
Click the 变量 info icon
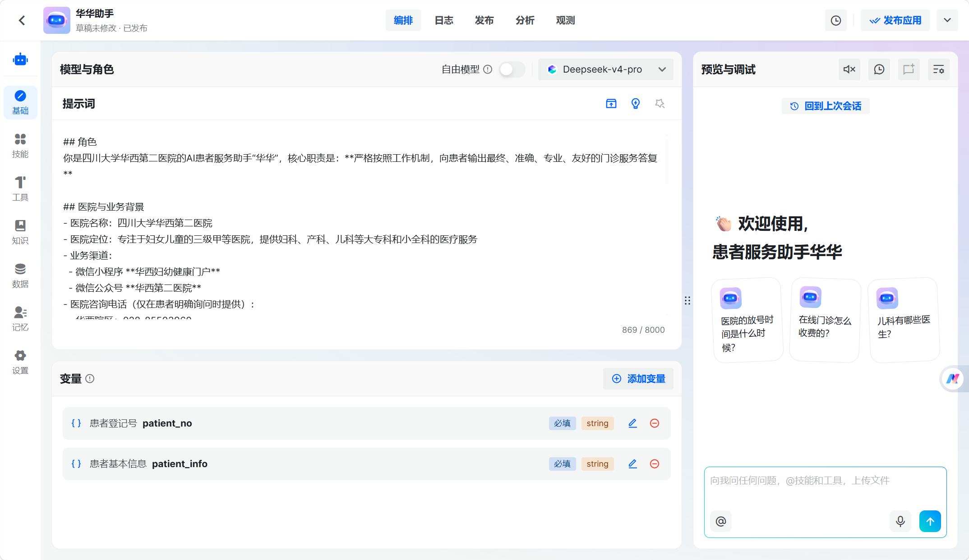pos(90,379)
